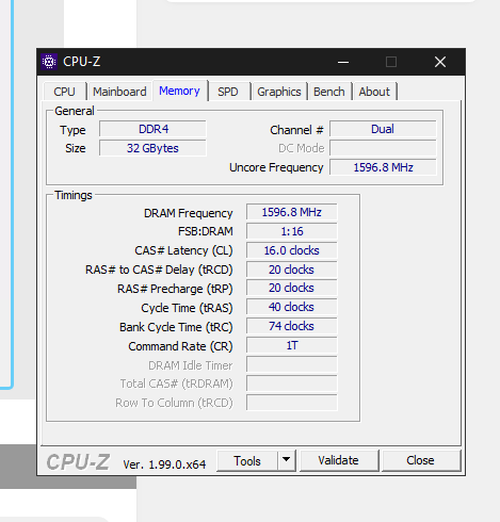This screenshot has height=522, width=500.
Task: Click the Size field showing 32 GBytes
Action: tap(153, 148)
